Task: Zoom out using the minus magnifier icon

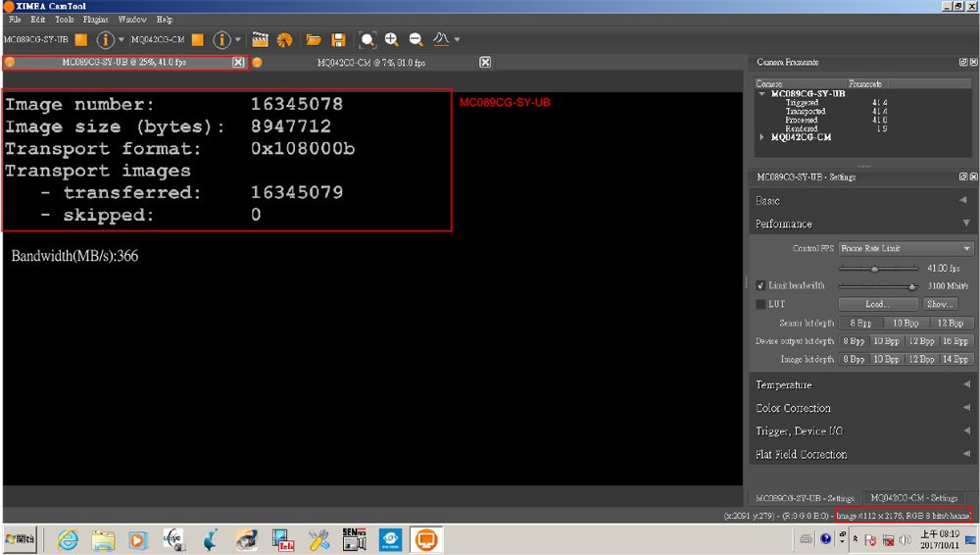Action: click(x=416, y=40)
